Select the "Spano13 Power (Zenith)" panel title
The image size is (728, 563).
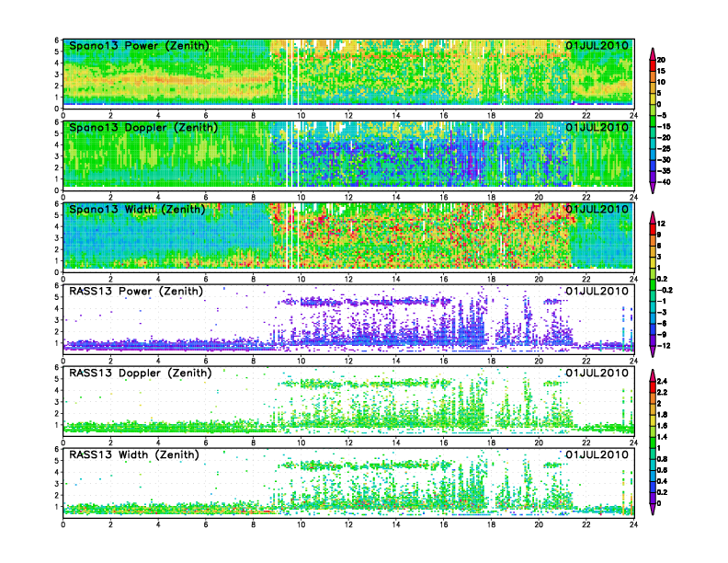(139, 45)
